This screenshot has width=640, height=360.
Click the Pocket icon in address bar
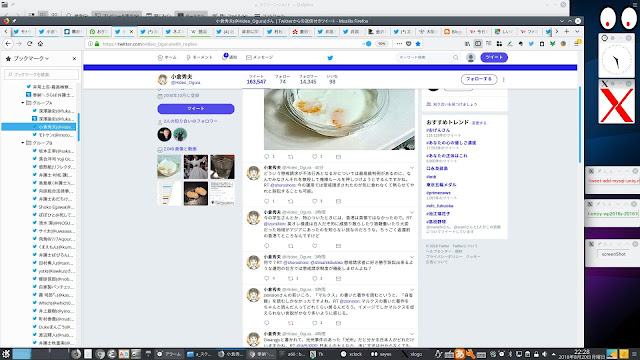tap(409, 44)
